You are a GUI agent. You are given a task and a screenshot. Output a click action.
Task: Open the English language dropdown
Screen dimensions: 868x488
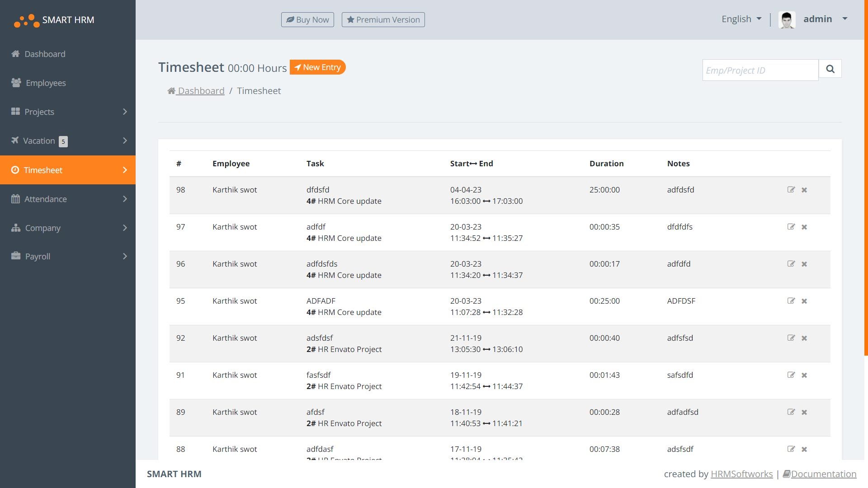(x=741, y=19)
